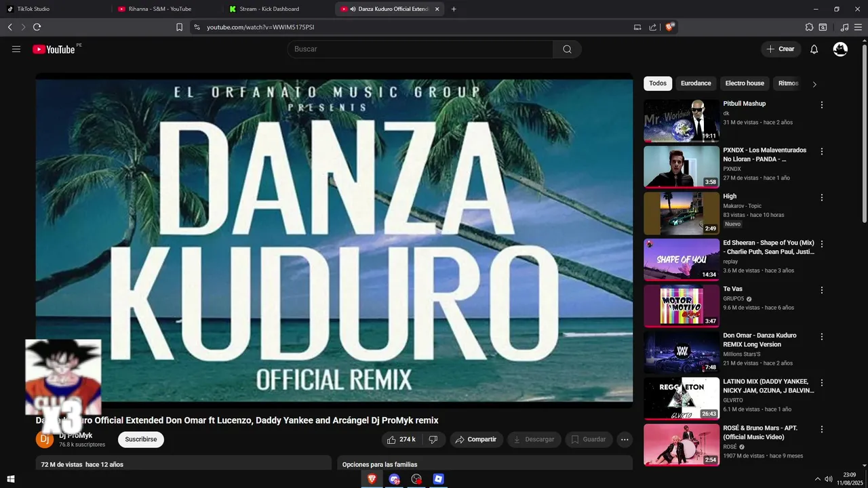Open Brave in the taskbar
Screen dimensions: 868x488
tap(372, 479)
